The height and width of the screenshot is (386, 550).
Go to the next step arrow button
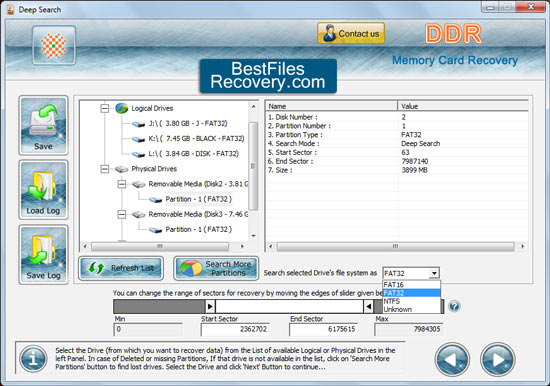point(497,359)
